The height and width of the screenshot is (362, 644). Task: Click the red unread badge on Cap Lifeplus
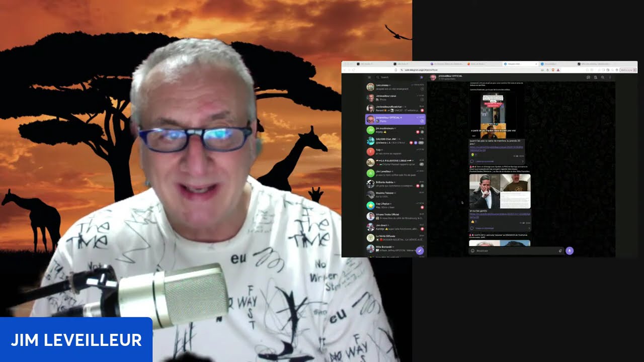(x=422, y=207)
